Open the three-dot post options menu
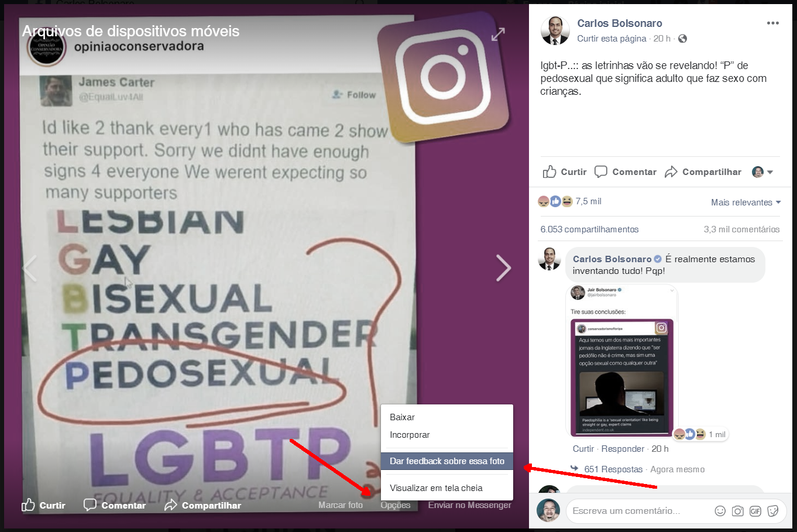Viewport: 797px width, 532px height. point(773,23)
